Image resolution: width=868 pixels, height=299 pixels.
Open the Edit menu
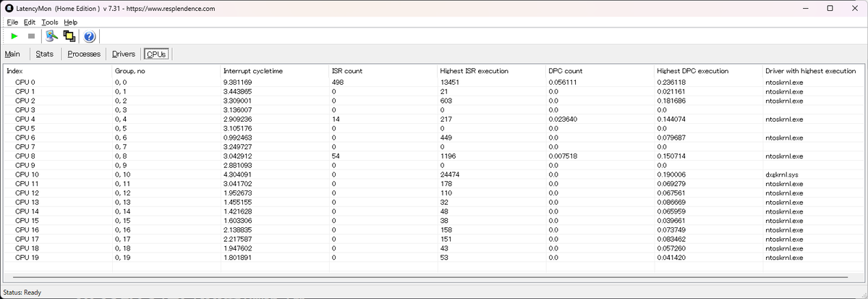[x=30, y=22]
